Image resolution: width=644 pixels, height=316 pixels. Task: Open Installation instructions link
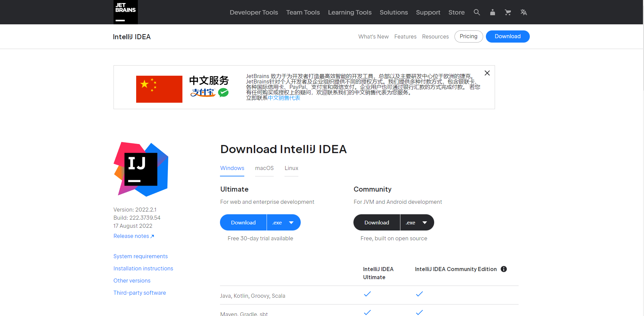(143, 268)
